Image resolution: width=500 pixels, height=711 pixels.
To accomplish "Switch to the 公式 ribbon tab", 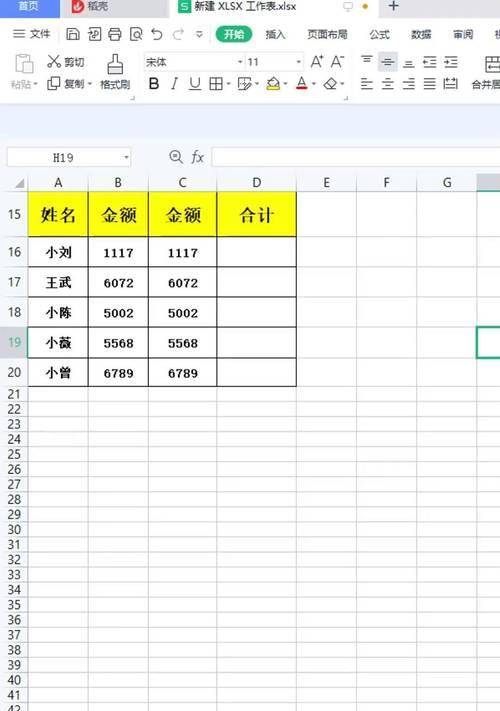I will 379,34.
